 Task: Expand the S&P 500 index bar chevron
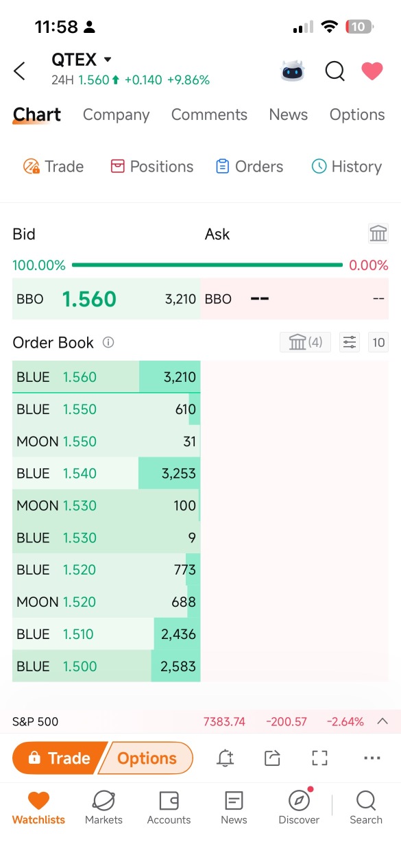point(383,721)
